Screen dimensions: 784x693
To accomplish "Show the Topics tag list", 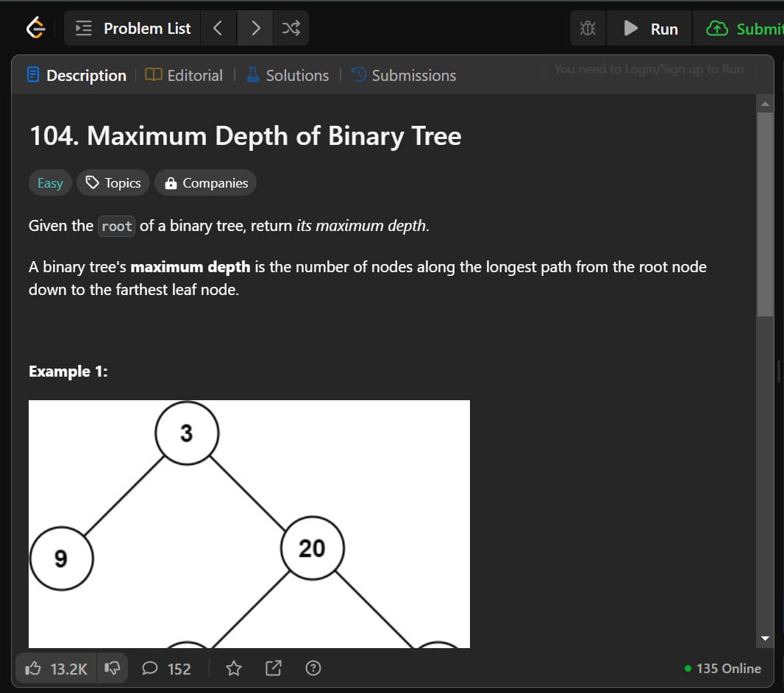I will pyautogui.click(x=113, y=183).
